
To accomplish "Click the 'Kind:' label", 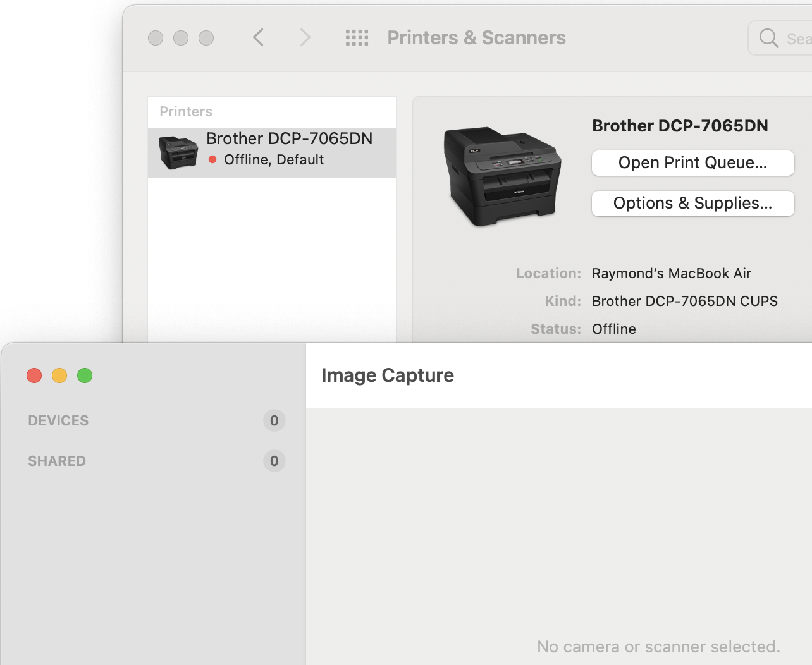I will (563, 302).
